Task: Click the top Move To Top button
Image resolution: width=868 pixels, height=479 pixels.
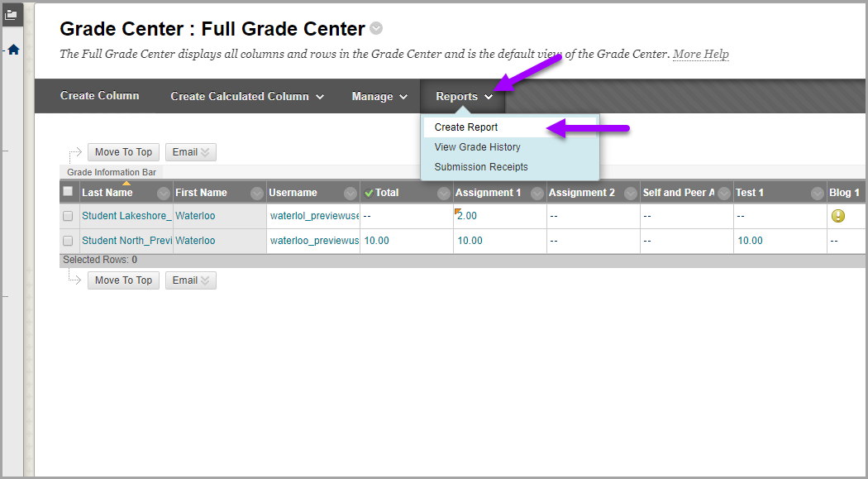Action: click(123, 152)
